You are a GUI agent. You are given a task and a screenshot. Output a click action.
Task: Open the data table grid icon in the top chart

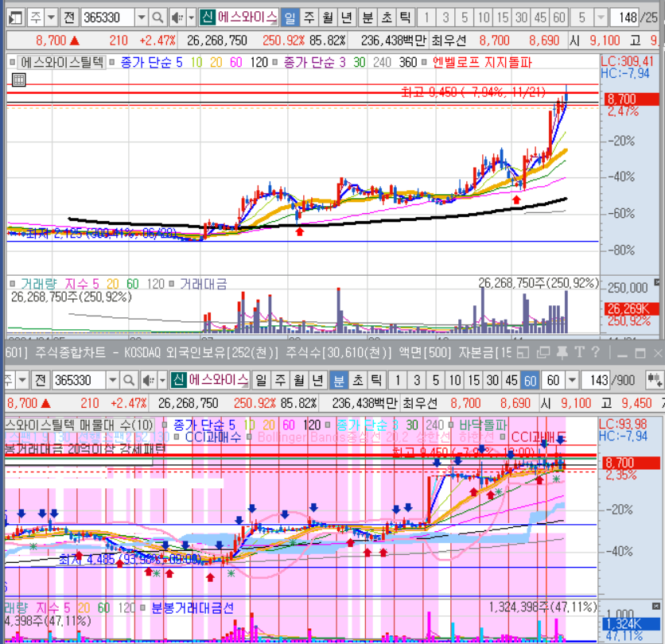(x=18, y=80)
